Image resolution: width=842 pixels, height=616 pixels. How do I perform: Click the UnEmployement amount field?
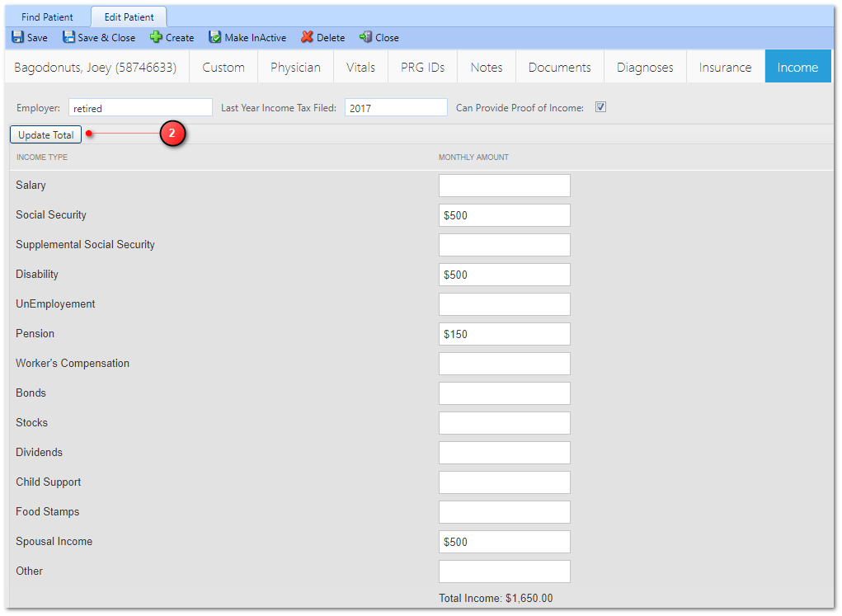click(x=504, y=304)
